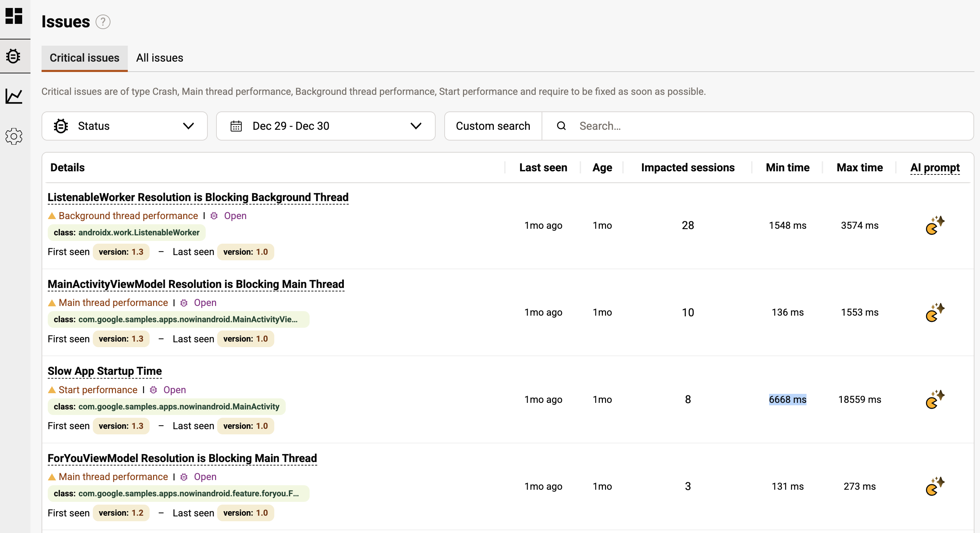Click the help question mark beside Issues
This screenshot has height=533, width=980.
[x=103, y=22]
